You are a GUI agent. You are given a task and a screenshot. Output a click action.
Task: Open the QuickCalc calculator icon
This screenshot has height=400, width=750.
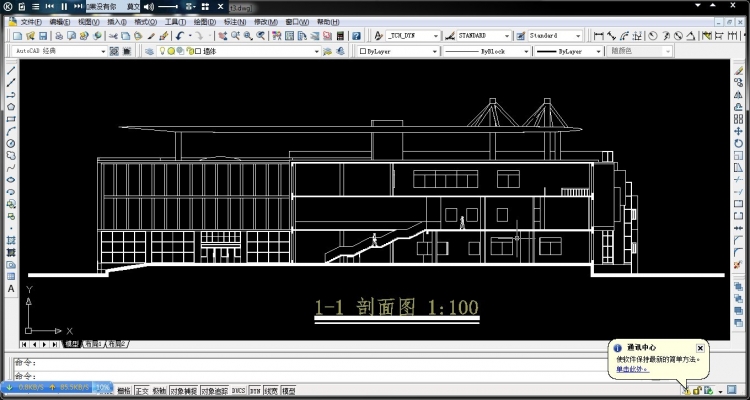point(340,36)
